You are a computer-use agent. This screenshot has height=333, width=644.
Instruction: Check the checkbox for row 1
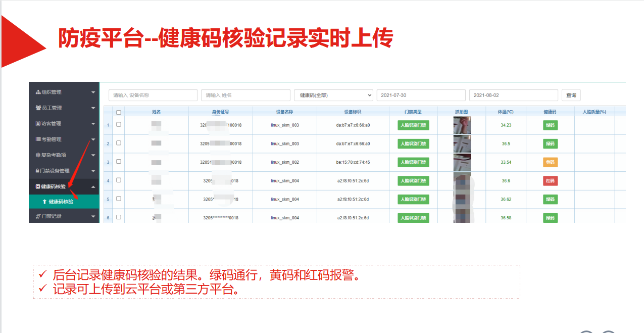click(119, 124)
